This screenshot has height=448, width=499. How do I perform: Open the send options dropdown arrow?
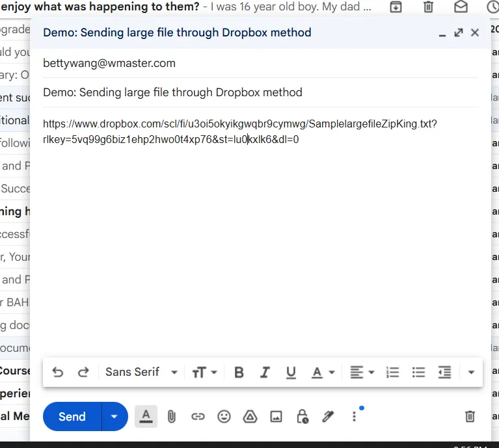pos(115,417)
